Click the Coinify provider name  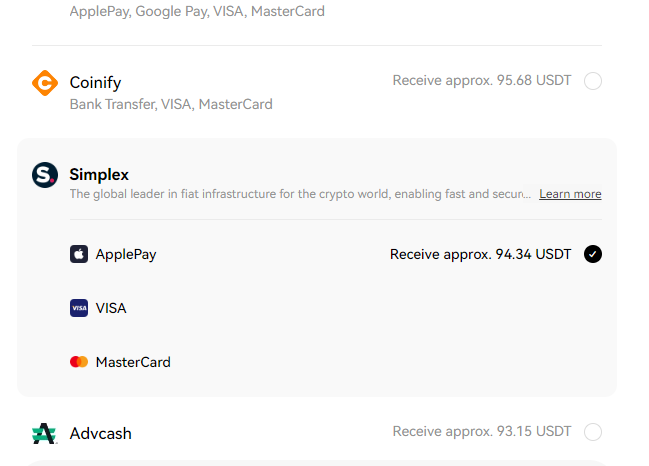click(x=95, y=83)
